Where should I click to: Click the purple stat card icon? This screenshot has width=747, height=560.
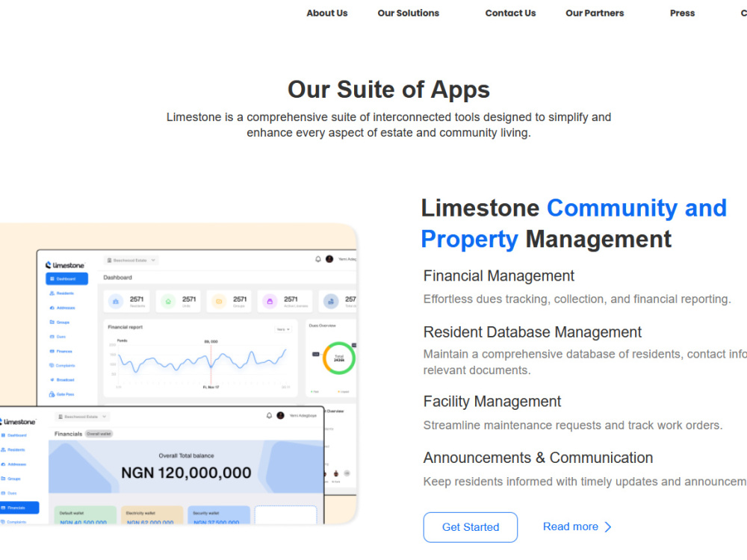[x=270, y=302]
